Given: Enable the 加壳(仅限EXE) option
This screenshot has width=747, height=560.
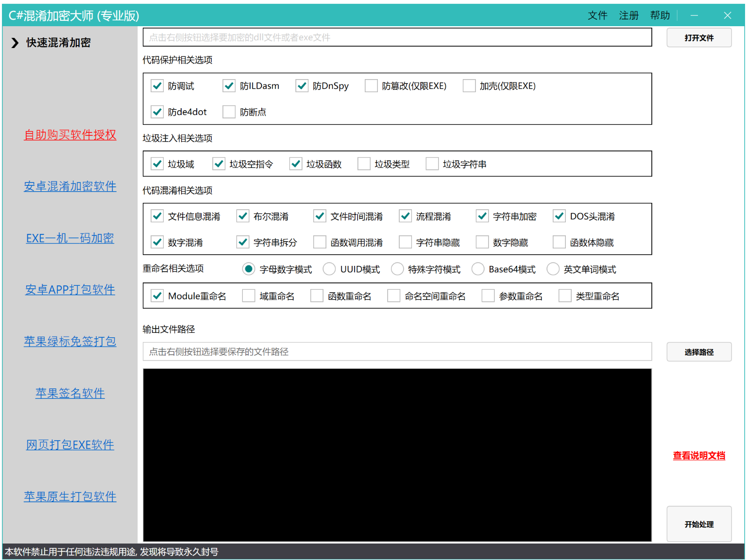Looking at the screenshot, I should coord(469,85).
